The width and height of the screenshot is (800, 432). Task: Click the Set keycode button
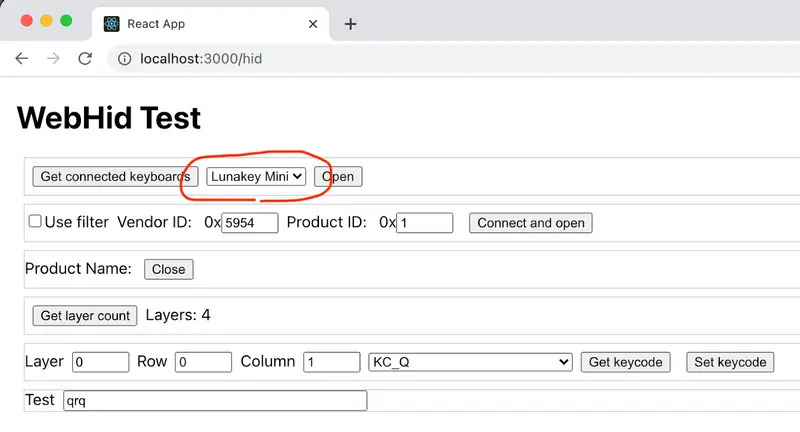(x=730, y=362)
